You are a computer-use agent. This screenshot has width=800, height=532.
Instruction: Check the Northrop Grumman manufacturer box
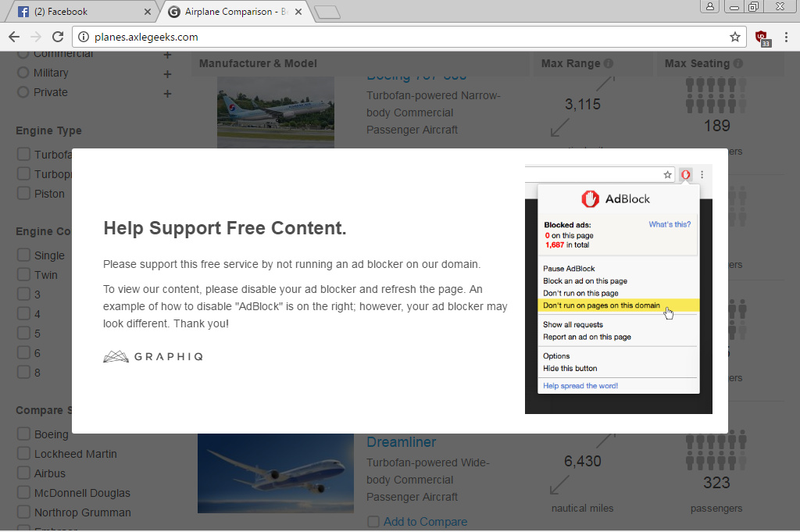(x=23, y=512)
